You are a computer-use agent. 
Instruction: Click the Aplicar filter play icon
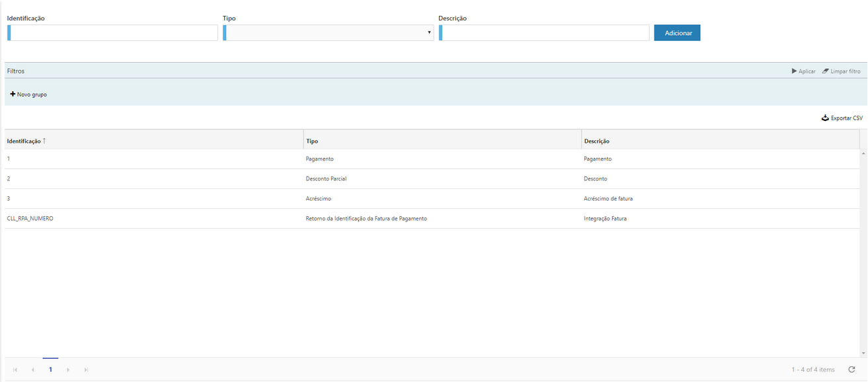pyautogui.click(x=795, y=71)
